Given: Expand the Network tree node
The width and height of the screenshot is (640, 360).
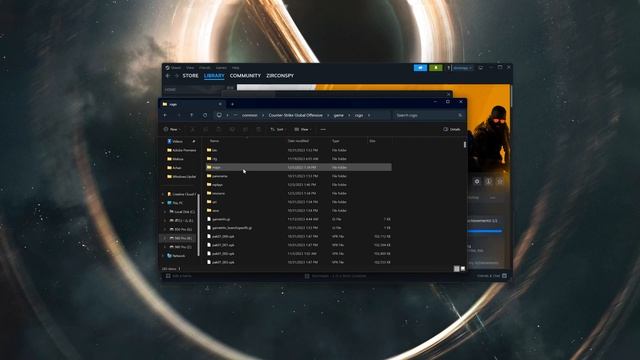Looking at the screenshot, I should [163, 256].
